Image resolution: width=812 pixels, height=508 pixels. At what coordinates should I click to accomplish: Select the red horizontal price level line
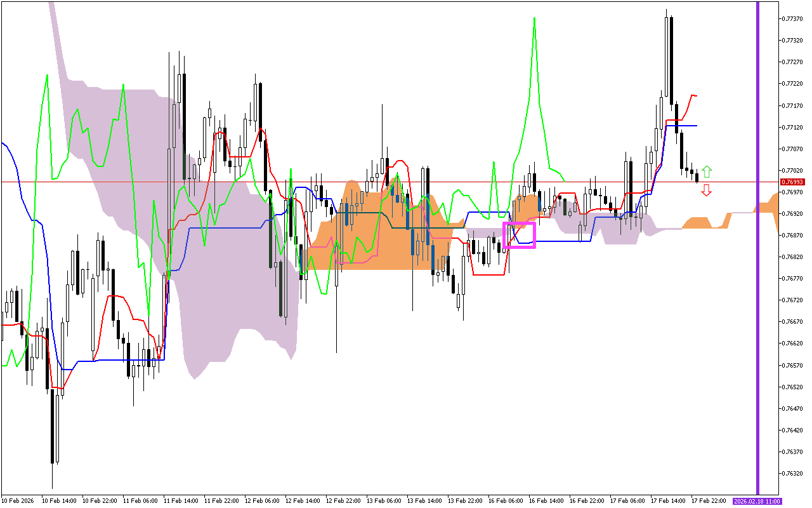pos(381,182)
